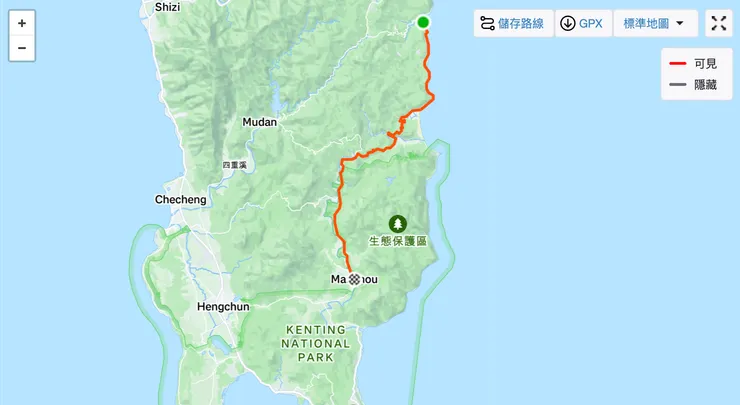Click the gray 隱藏 legend line

[678, 85]
